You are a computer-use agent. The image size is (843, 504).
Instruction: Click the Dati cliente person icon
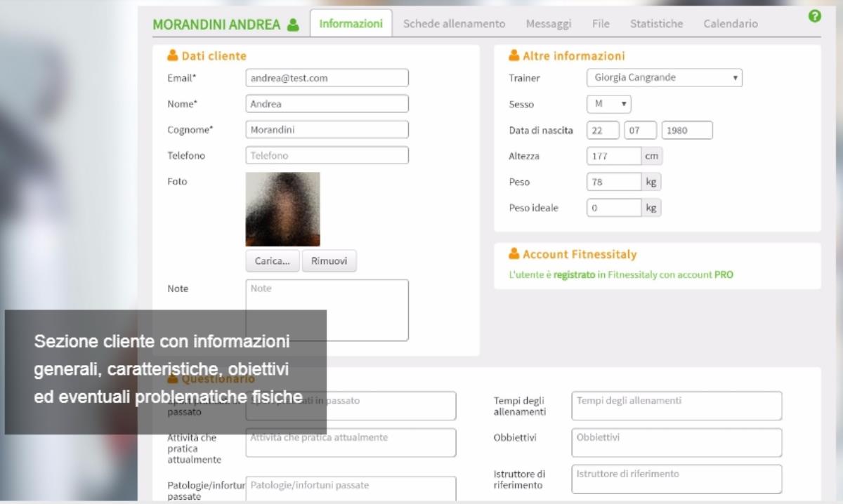pyautogui.click(x=172, y=56)
